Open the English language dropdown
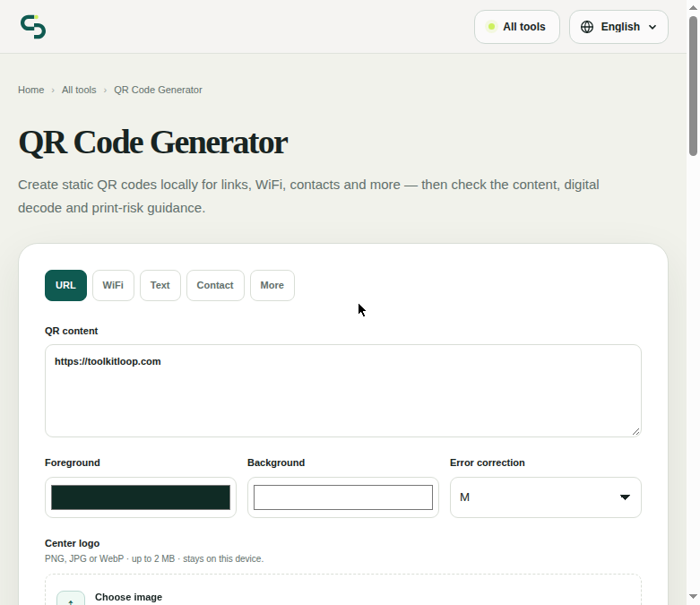Image resolution: width=700 pixels, height=605 pixels. [618, 27]
